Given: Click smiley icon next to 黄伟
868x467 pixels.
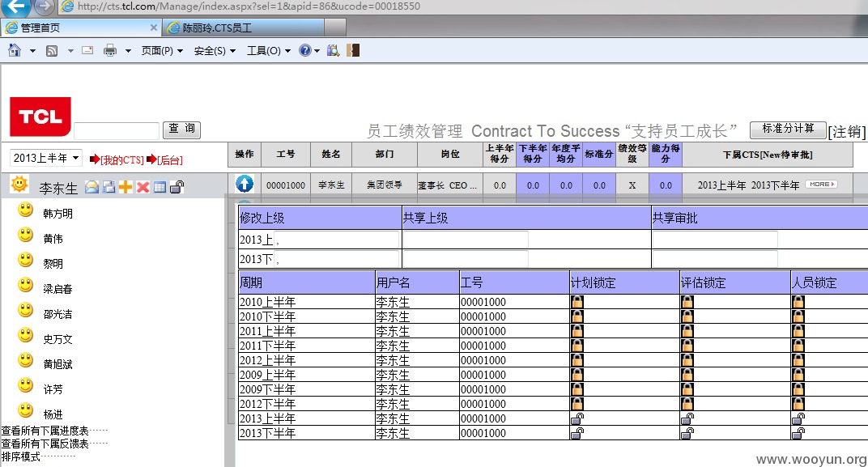Looking at the screenshot, I should (x=25, y=235).
